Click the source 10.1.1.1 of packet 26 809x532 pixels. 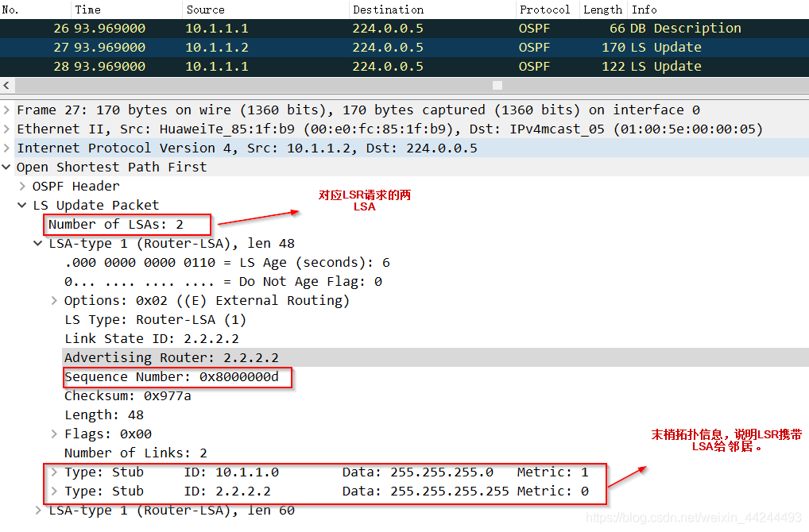[x=217, y=29]
